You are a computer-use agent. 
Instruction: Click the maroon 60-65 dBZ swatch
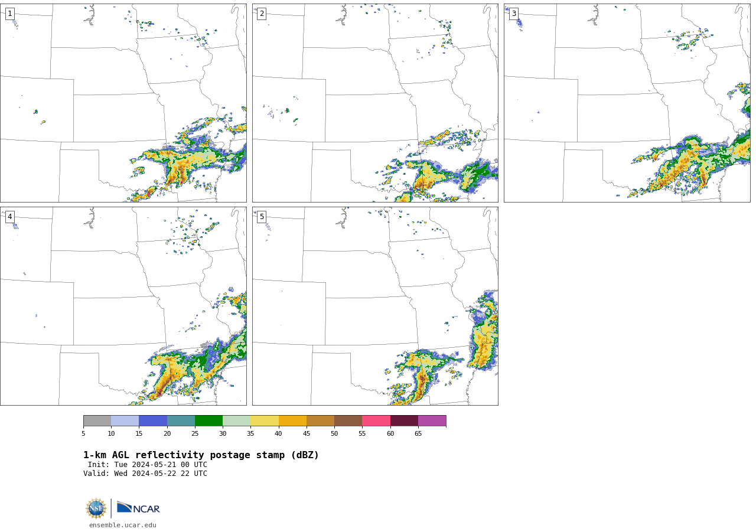404,421
